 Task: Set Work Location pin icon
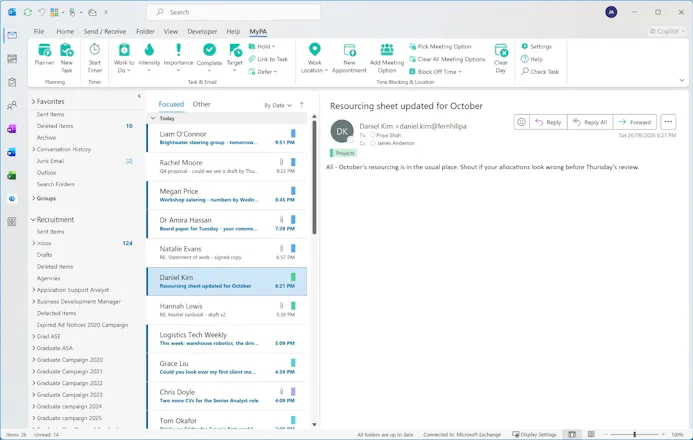coord(314,58)
